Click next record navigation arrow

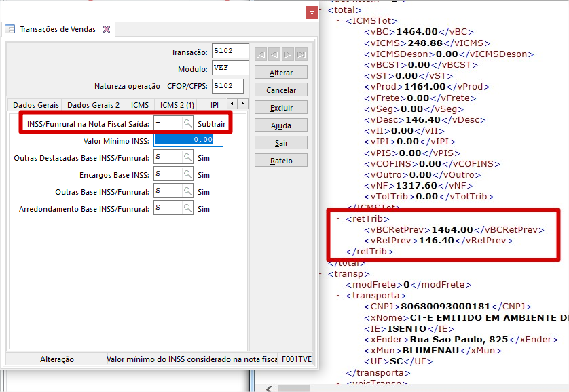click(288, 54)
